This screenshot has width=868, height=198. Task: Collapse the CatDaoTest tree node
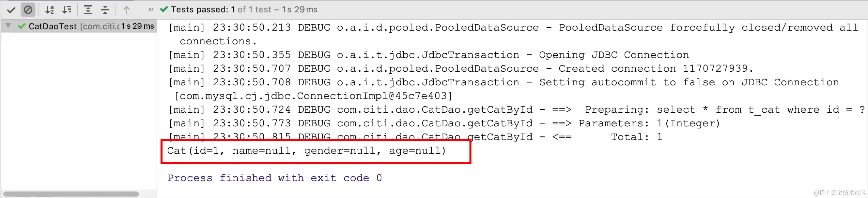8,26
